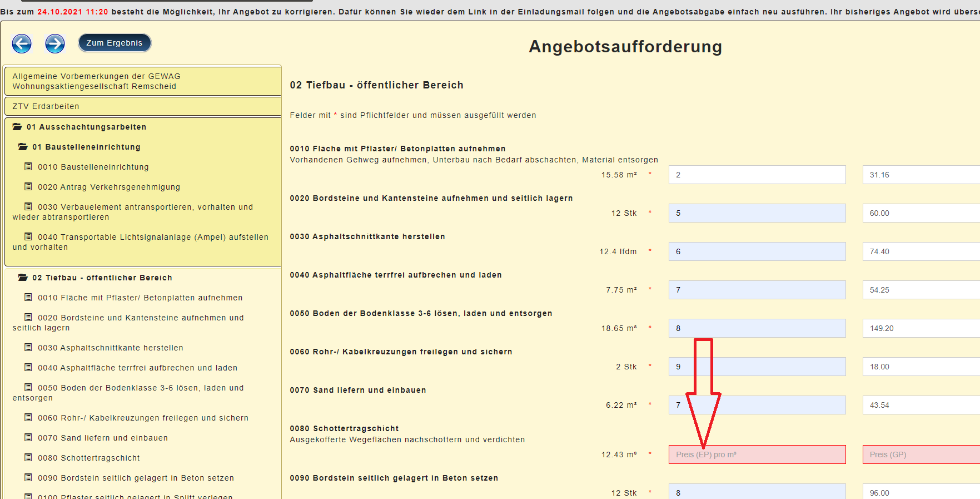Click document icon beside 0010 Baustelleneinrichtung
The height and width of the screenshot is (499, 980).
28,167
